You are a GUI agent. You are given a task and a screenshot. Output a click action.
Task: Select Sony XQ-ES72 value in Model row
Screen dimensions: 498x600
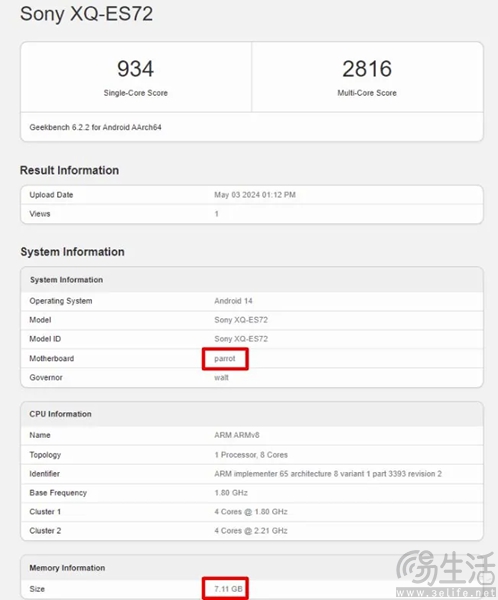(241, 320)
